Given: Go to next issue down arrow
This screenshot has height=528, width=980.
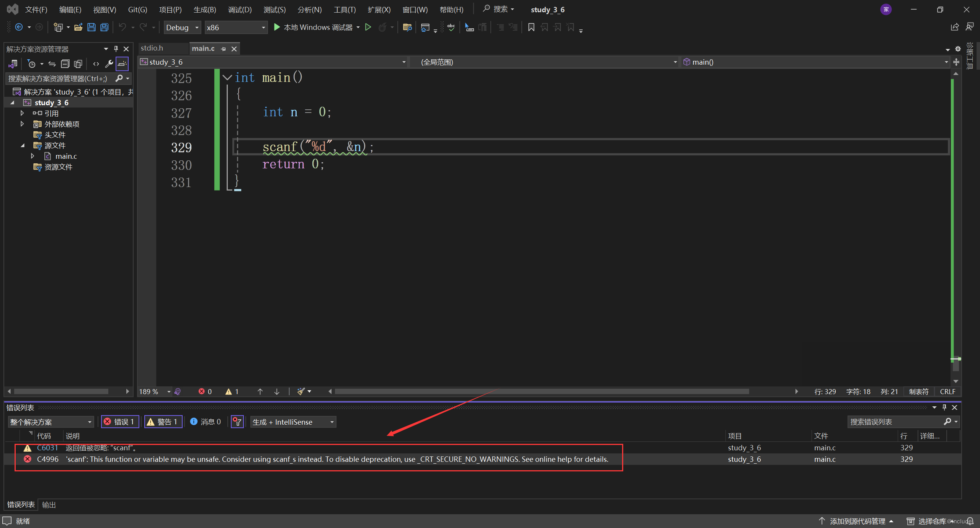Looking at the screenshot, I should (277, 391).
